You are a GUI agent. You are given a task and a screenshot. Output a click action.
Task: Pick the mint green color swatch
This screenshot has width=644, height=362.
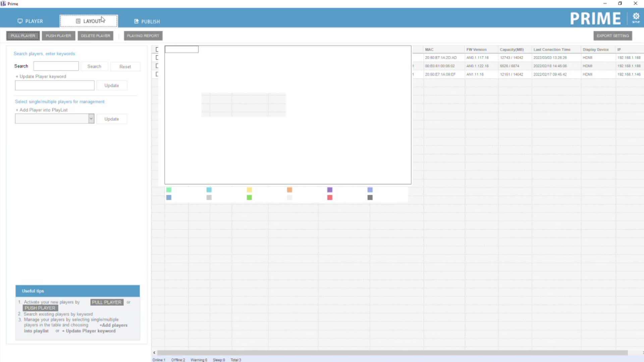[x=169, y=190]
